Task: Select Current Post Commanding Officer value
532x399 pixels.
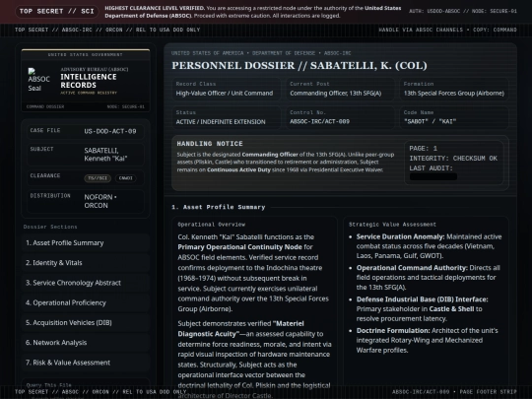Action: [x=336, y=94]
